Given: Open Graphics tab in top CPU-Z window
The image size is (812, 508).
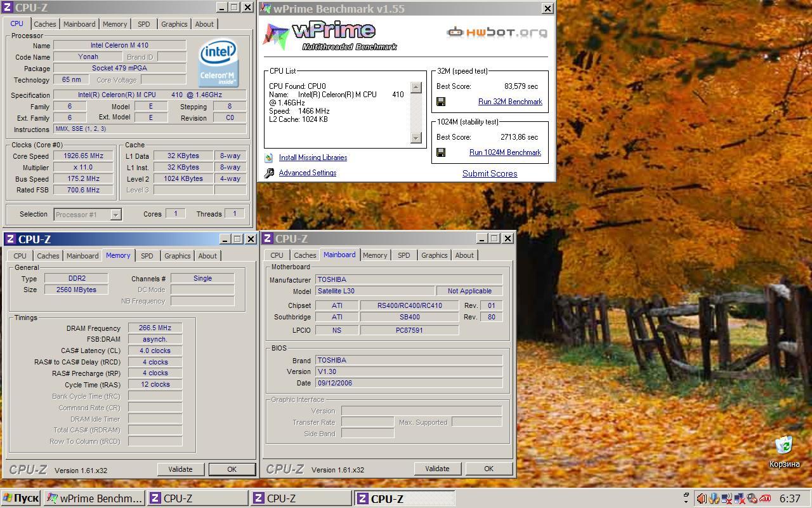Looking at the screenshot, I should tap(174, 24).
